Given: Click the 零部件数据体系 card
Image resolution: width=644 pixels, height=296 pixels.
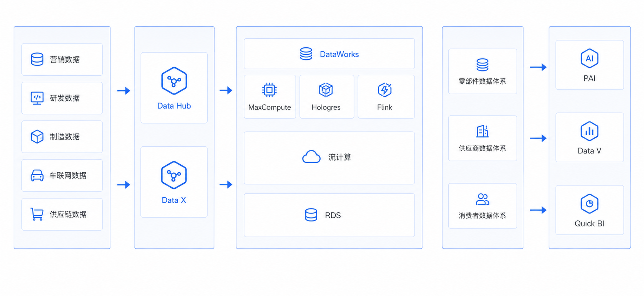Looking at the screenshot, I should pyautogui.click(x=482, y=72).
